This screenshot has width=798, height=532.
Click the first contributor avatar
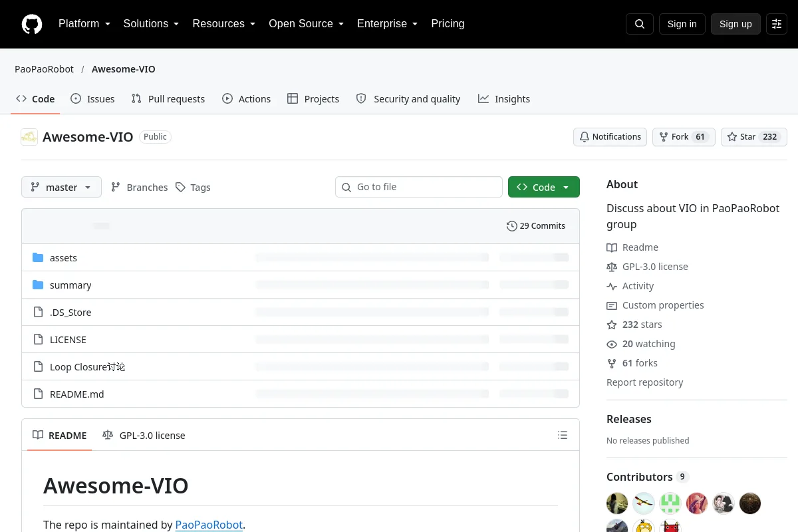617,503
